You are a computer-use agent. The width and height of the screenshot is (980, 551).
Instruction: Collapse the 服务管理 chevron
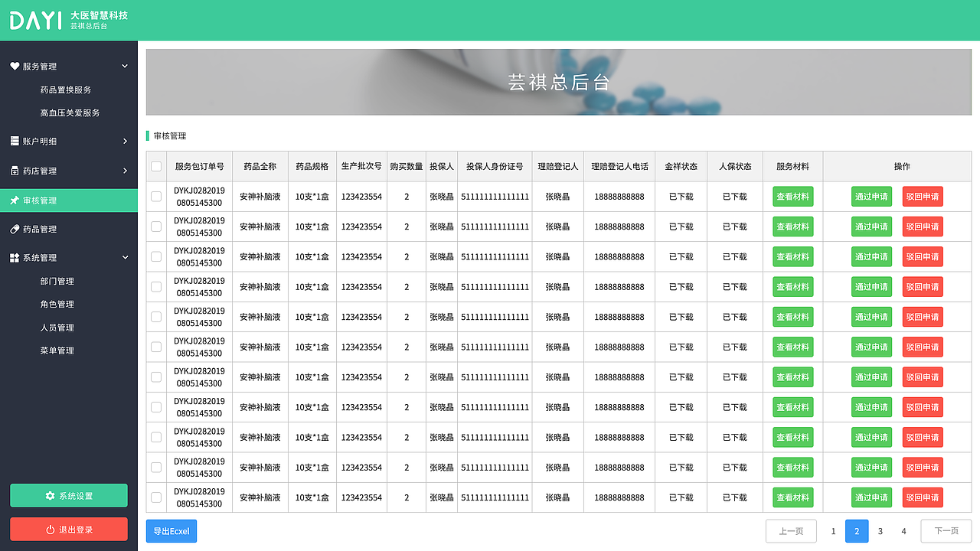(x=125, y=67)
